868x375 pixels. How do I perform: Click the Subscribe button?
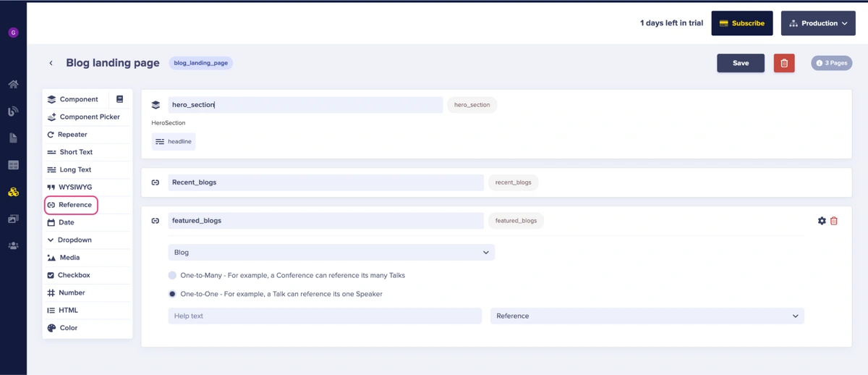click(741, 23)
